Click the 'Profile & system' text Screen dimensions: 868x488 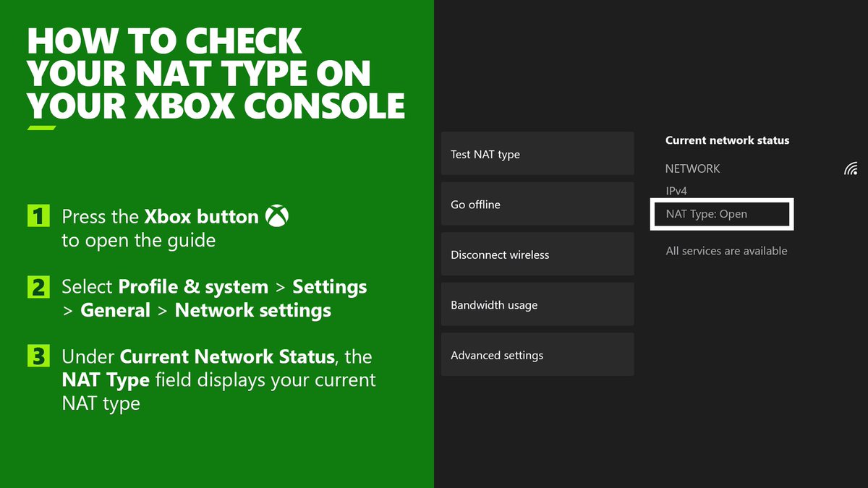coord(193,287)
